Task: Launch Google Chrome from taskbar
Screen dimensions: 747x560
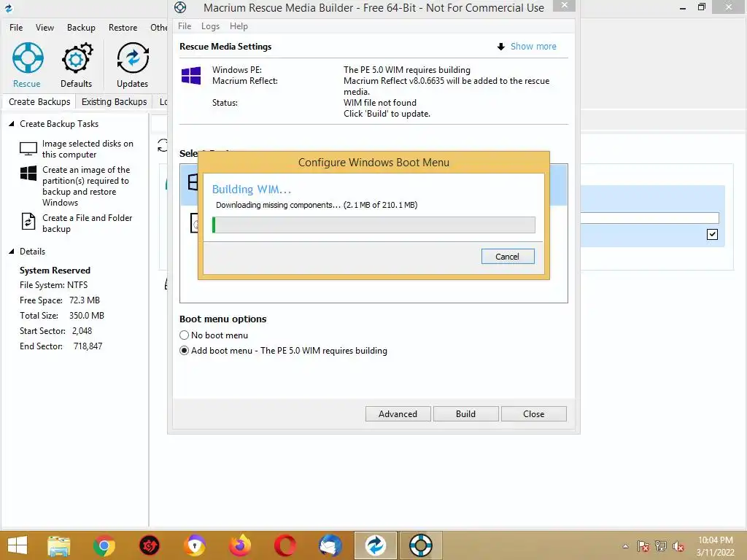Action: point(104,545)
